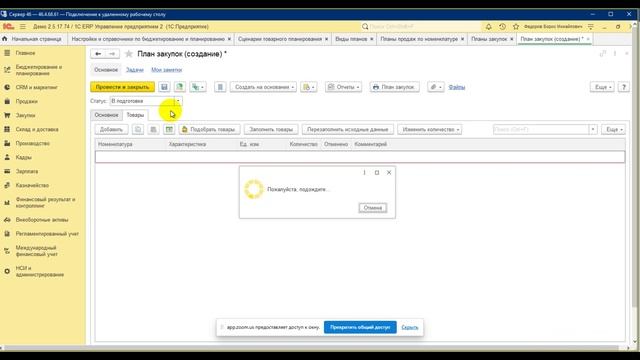Post the document icon next to save

tap(180, 87)
